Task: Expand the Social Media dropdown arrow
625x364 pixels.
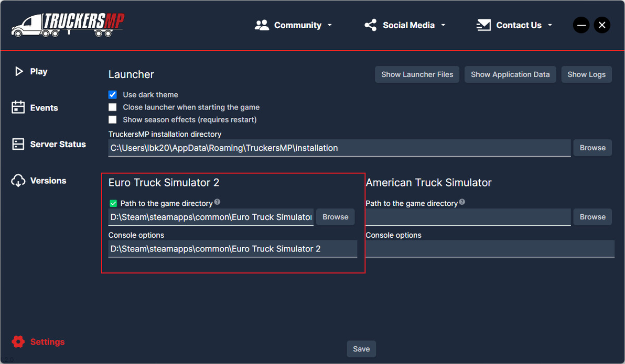Action: pos(443,25)
